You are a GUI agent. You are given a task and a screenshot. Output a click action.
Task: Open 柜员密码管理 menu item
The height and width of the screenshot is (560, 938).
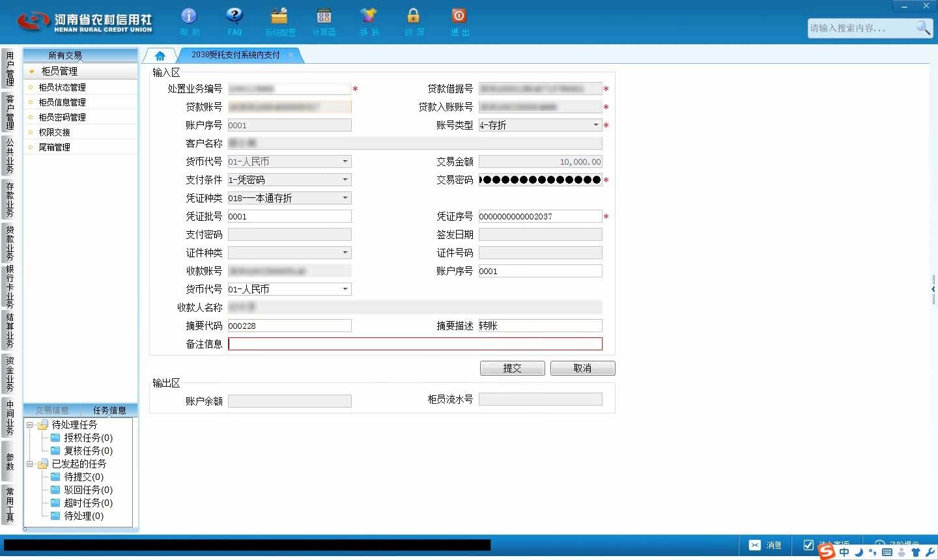[x=62, y=117]
